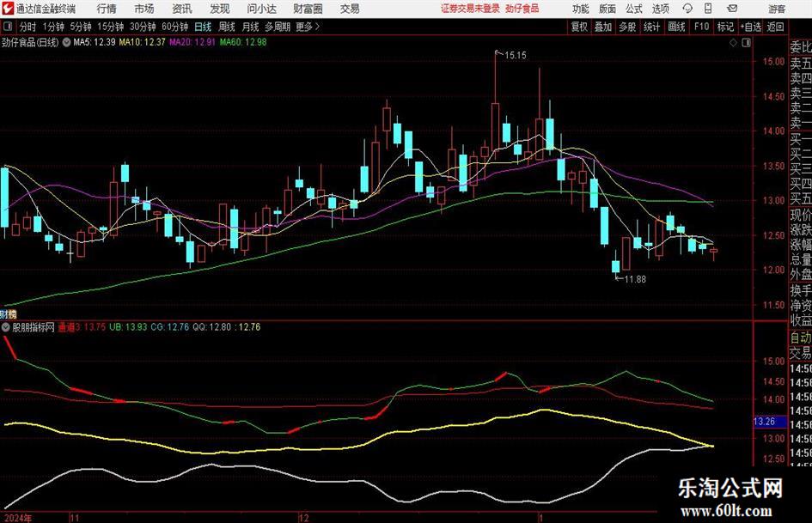Toggle the left panel icon beside 分时
The width and height of the screenshot is (812, 523).
click(7, 27)
